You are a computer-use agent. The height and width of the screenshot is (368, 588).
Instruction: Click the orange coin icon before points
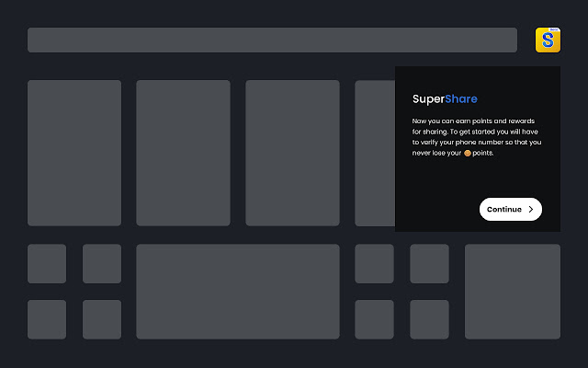[x=468, y=154]
